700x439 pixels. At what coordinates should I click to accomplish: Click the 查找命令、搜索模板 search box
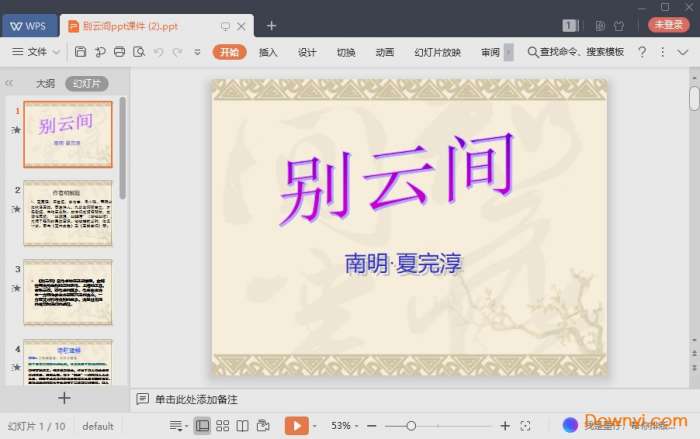coord(576,52)
